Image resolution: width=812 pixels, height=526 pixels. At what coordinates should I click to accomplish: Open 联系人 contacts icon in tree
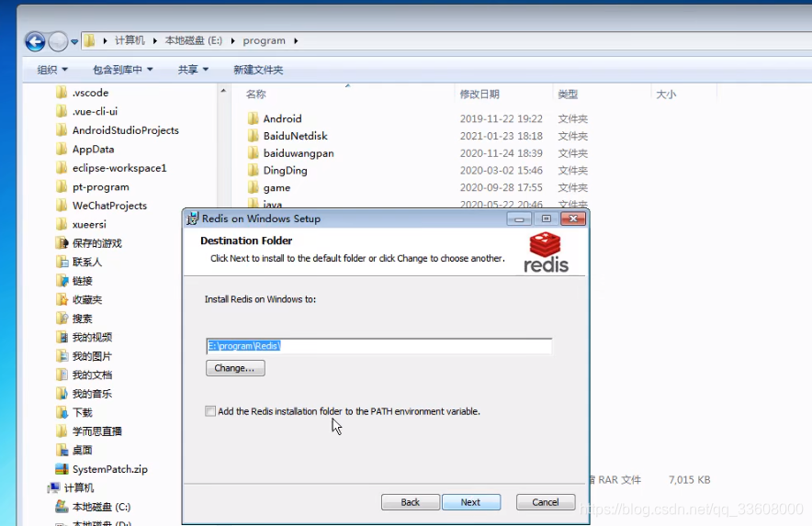pos(62,262)
